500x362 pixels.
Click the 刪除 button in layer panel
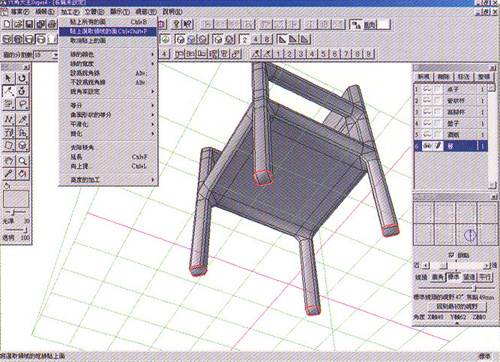[443, 77]
